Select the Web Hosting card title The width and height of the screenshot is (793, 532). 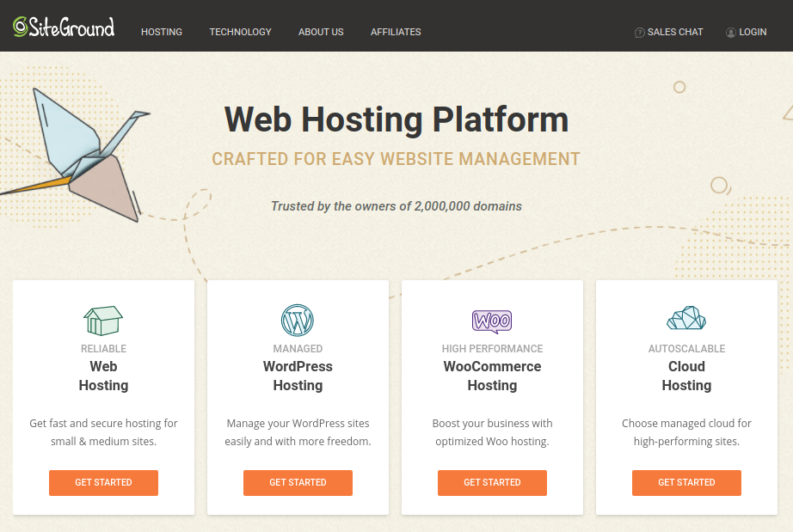click(x=104, y=376)
